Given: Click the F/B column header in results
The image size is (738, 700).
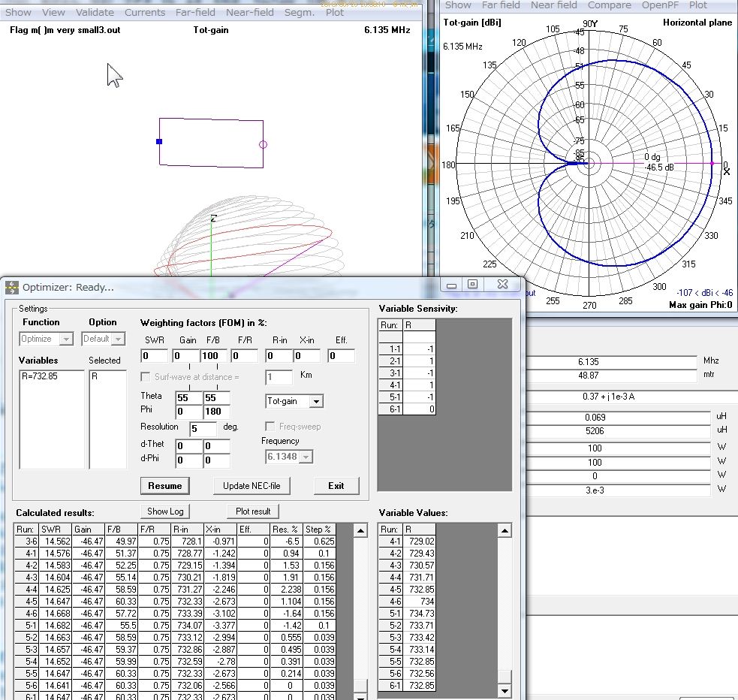Looking at the screenshot, I should click(x=122, y=529).
